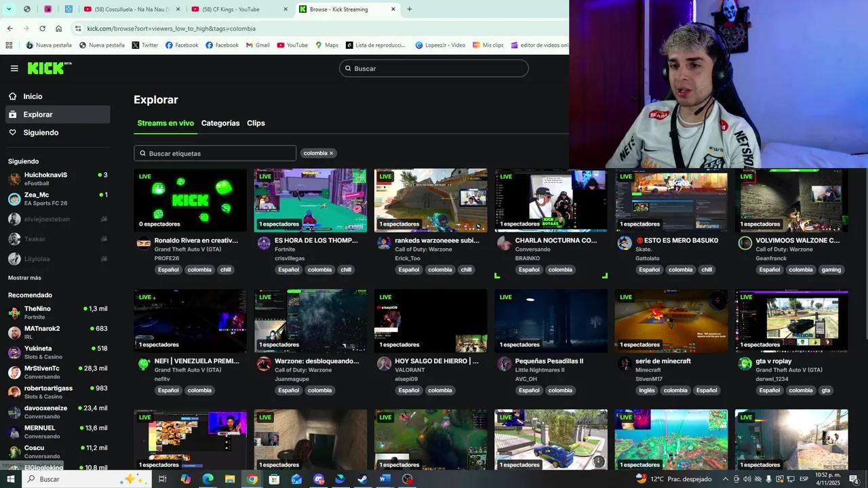Open rankeds warzoneeee stream thumbnail
868x488 pixels.
point(431,201)
